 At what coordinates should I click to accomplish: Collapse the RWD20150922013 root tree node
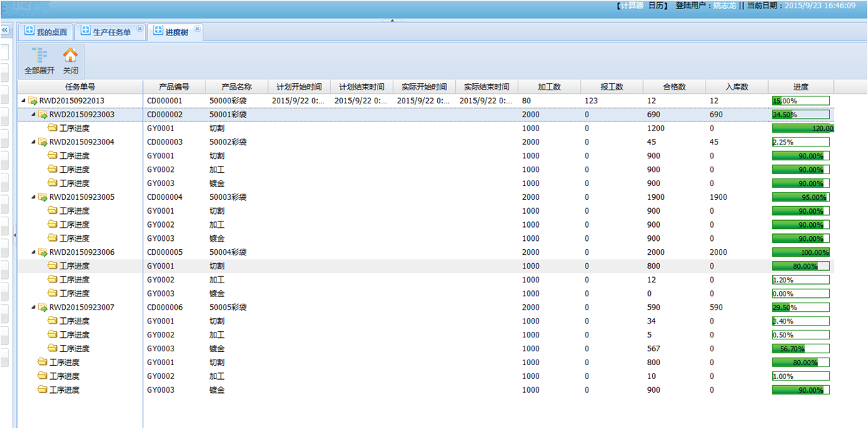(23, 101)
